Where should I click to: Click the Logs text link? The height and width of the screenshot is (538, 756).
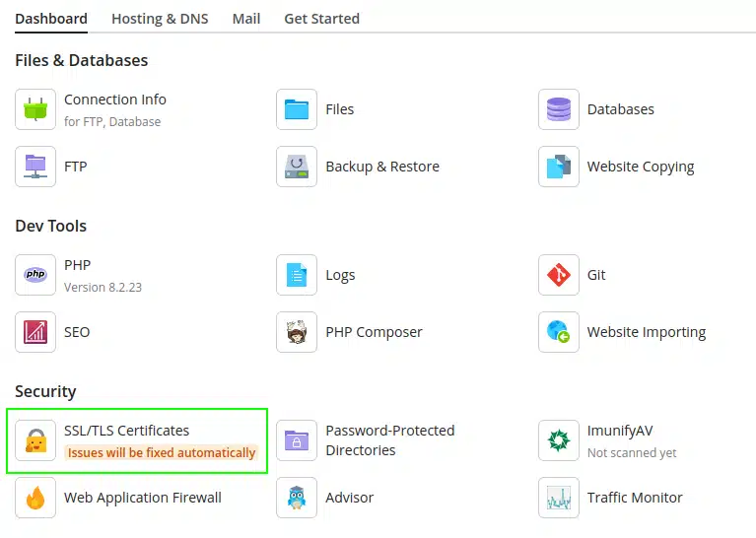point(340,275)
